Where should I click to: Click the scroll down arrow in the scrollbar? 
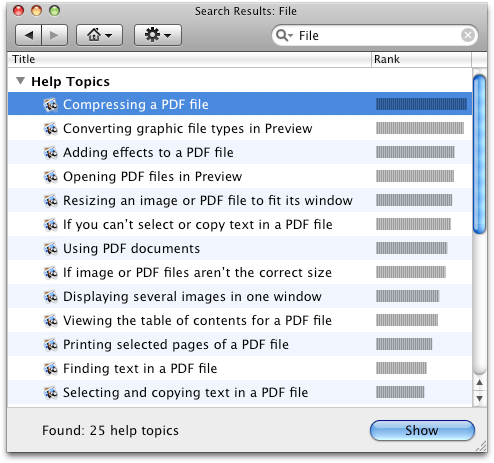pyautogui.click(x=479, y=398)
